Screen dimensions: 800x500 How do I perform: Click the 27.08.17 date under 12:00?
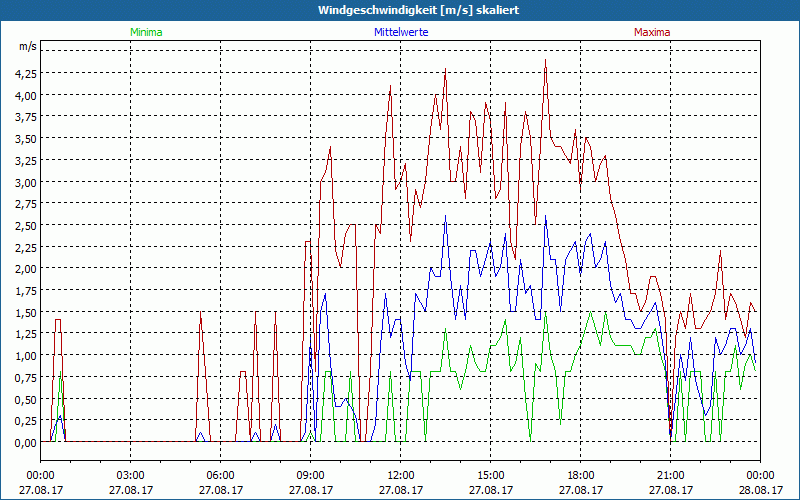click(x=401, y=490)
